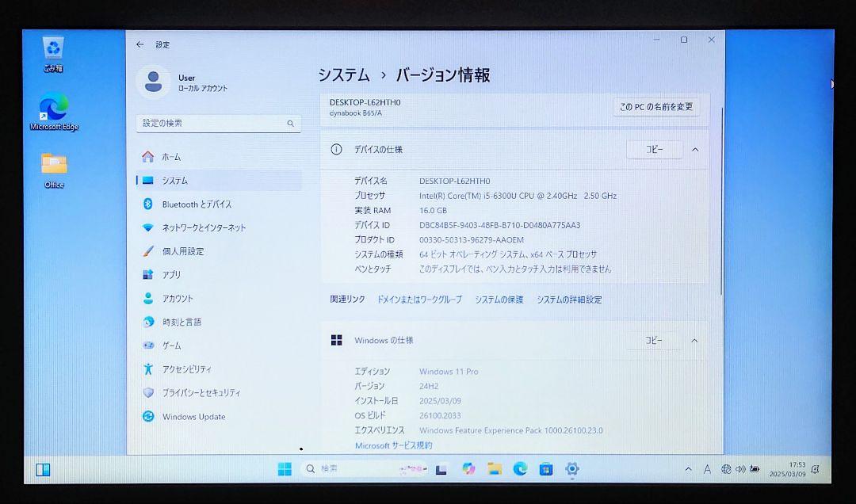Open プライバシーとセキュリティ settings page
This screenshot has height=504, width=856.
point(219,392)
